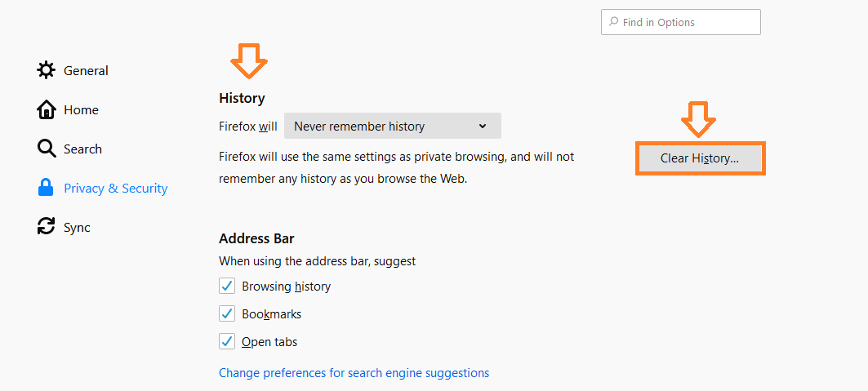Click the Clear History button

[x=700, y=158]
